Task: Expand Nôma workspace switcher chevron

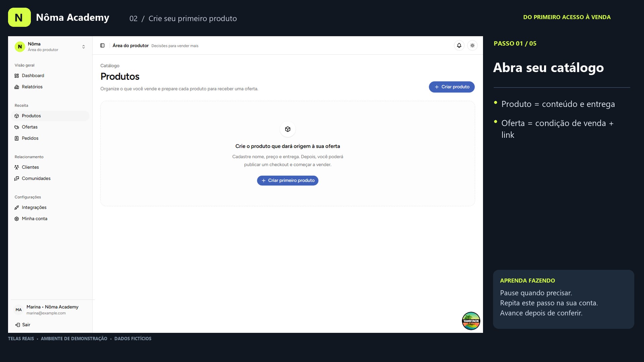Action: [84, 47]
